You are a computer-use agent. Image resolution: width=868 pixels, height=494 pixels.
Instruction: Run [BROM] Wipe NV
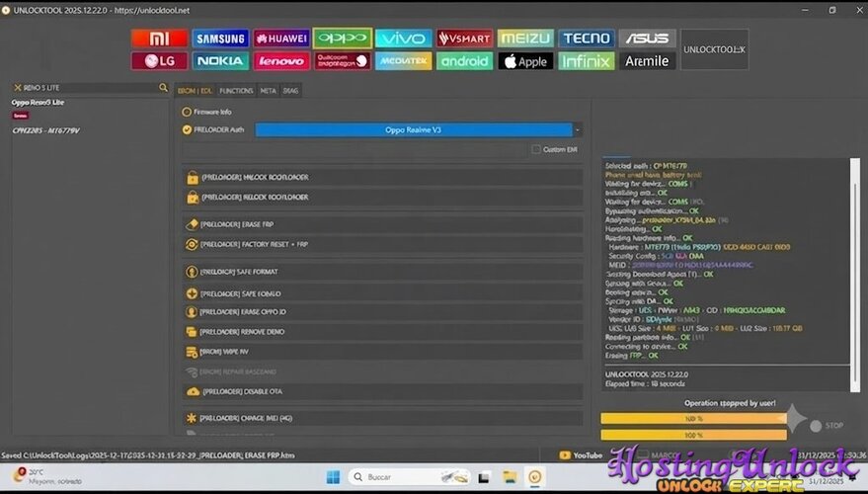pos(382,352)
